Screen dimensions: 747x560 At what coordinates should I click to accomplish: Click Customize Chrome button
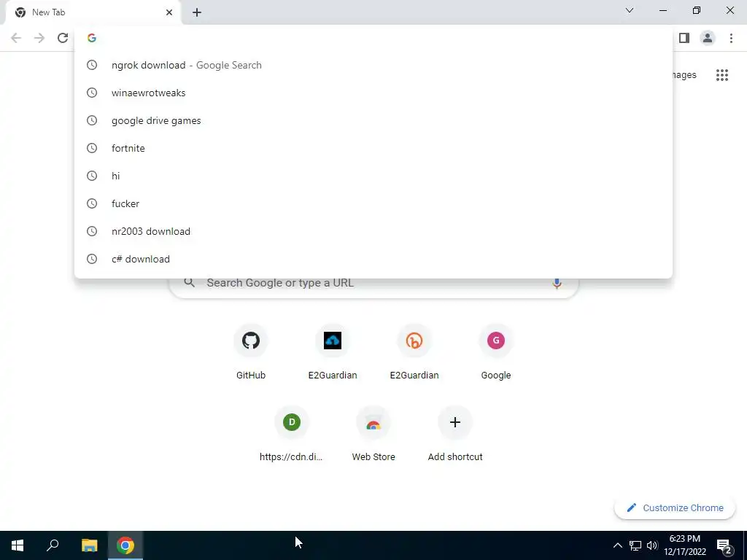tap(675, 507)
